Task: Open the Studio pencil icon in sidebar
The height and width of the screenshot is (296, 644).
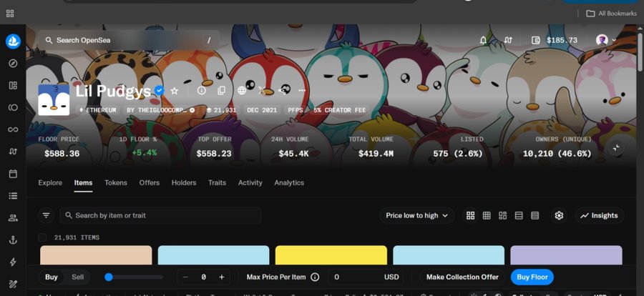Action: pyautogui.click(x=13, y=284)
